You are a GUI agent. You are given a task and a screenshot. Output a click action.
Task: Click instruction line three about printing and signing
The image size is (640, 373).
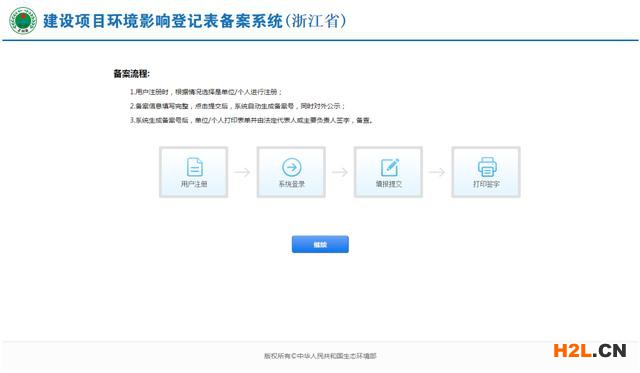click(x=251, y=120)
